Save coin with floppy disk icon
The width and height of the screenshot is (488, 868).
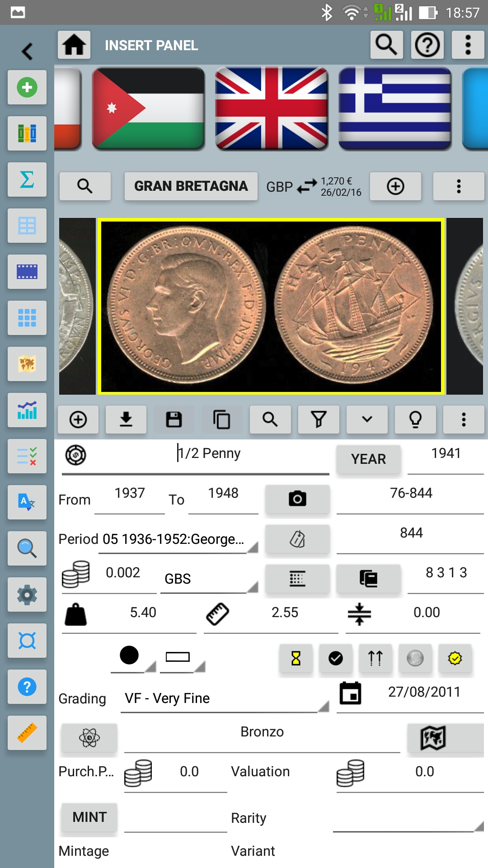(174, 420)
